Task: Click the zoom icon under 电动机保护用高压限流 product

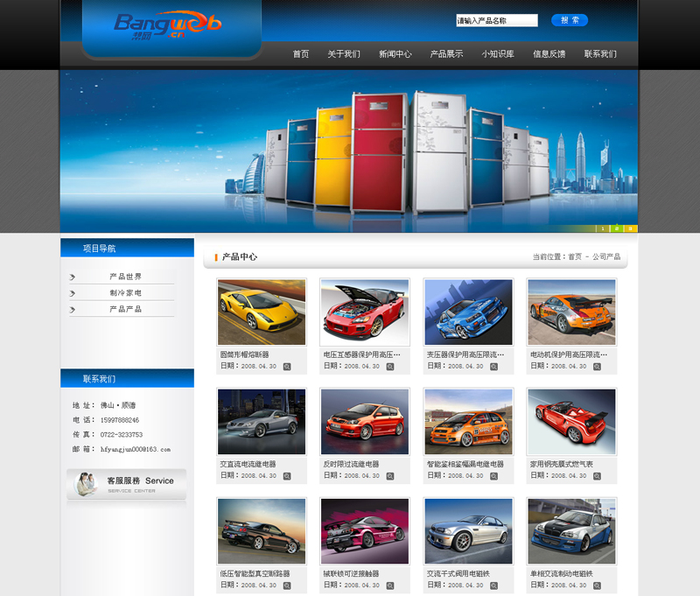Action: pos(597,367)
